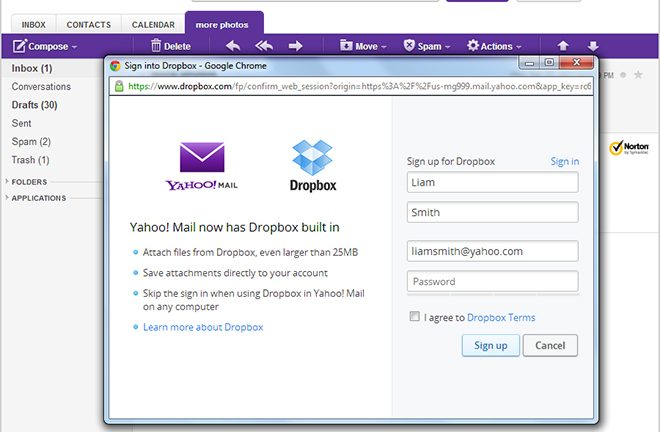Click the Sign up button
Viewport: 660px width, 432px height.
click(491, 345)
